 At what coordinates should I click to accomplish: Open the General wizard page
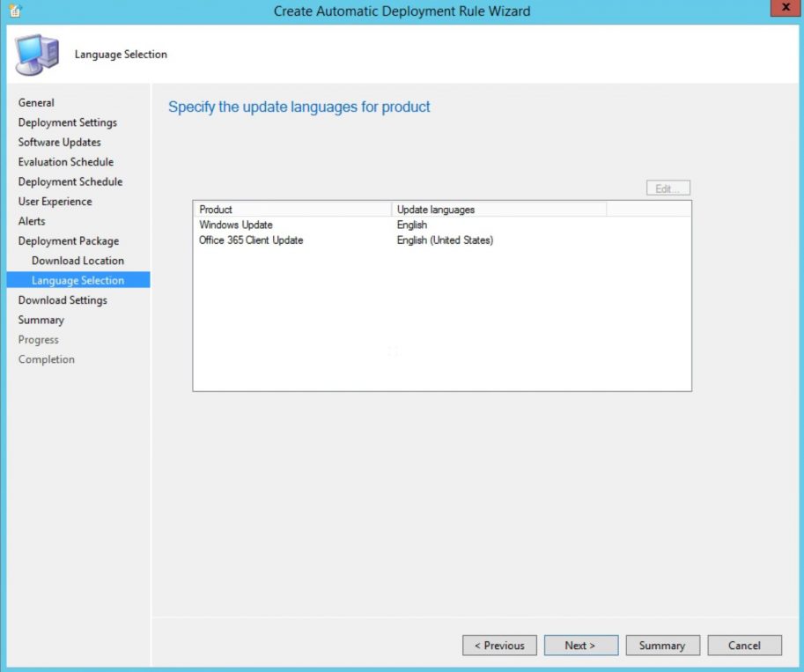pos(36,102)
